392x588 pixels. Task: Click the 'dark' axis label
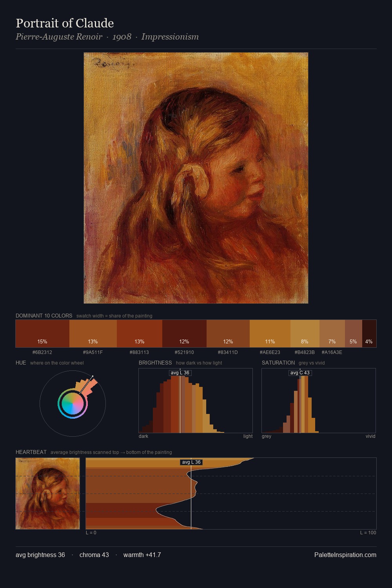point(143,436)
